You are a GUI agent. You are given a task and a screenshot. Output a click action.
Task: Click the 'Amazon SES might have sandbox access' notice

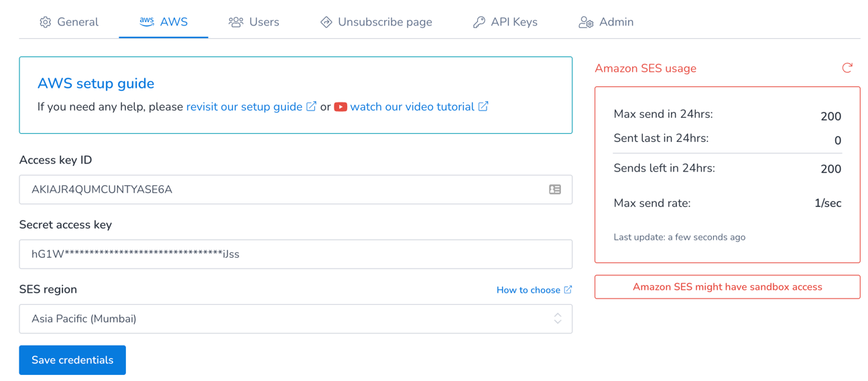pyautogui.click(x=727, y=287)
